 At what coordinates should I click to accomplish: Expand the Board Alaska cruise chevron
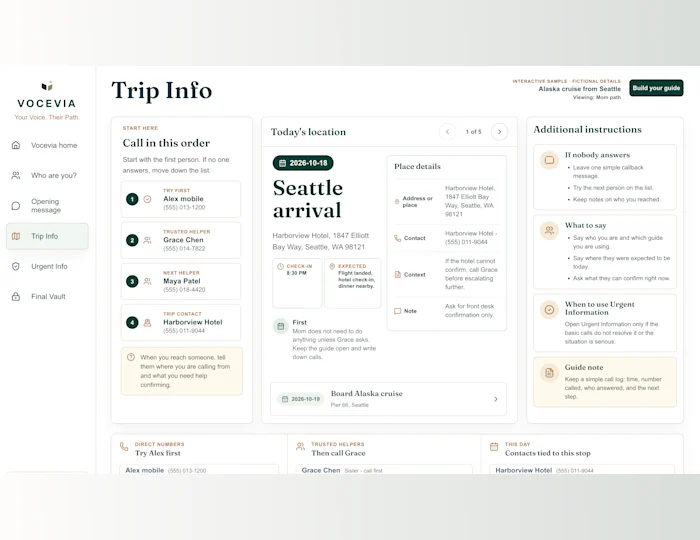pos(496,399)
